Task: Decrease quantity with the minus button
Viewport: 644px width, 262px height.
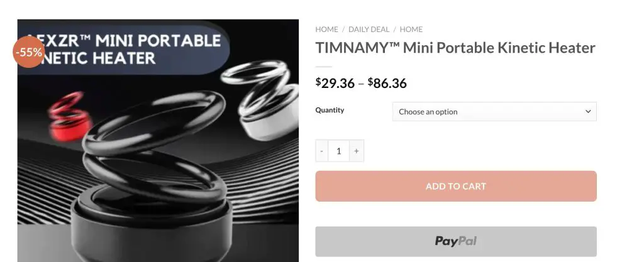Action: point(321,151)
